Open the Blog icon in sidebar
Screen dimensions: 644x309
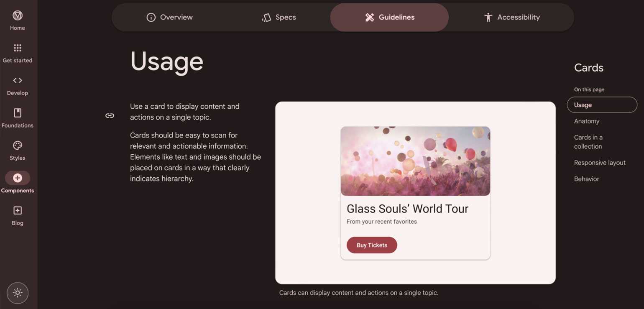pos(18,211)
